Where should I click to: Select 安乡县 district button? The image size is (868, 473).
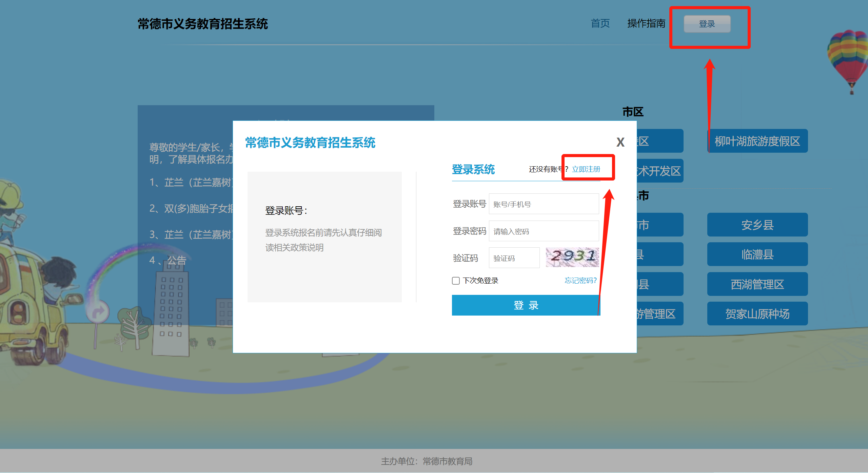click(x=757, y=225)
